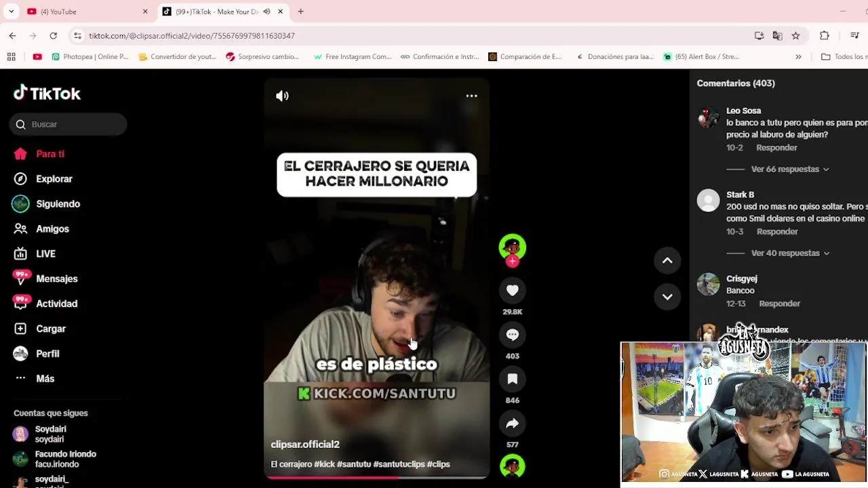Click the #santutuclips hashtag
The image size is (868, 488).
[399, 464]
